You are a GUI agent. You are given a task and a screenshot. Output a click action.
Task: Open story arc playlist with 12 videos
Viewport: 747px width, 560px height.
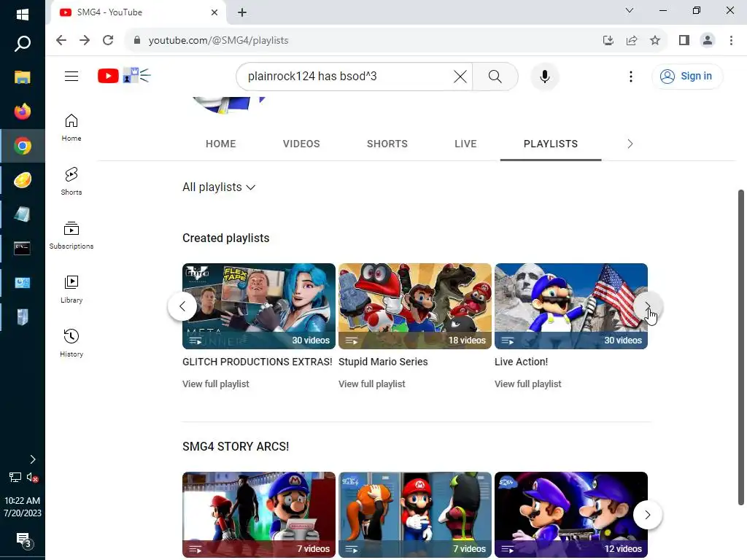coord(571,515)
